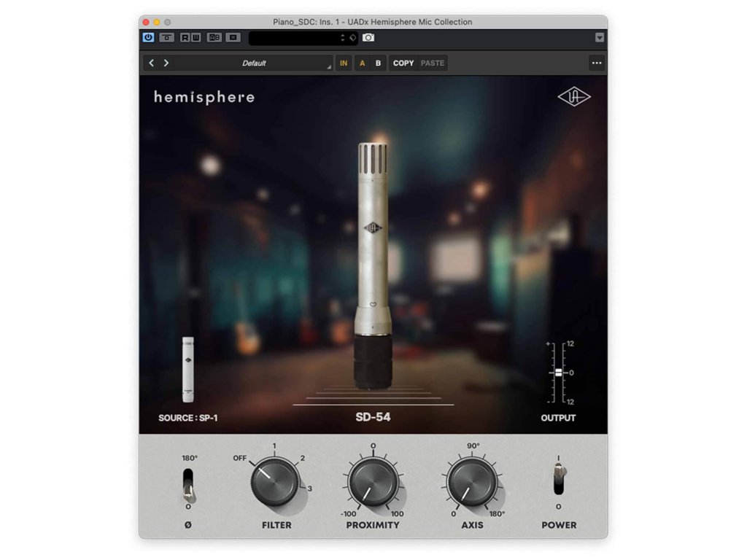The height and width of the screenshot is (560, 747).
Task: Click the diamond preset management icon
Action: pyautogui.click(x=352, y=38)
